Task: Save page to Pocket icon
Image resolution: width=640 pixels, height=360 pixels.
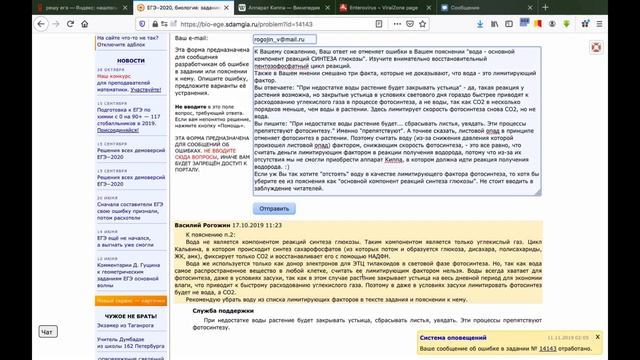Action: pyautogui.click(x=410, y=24)
